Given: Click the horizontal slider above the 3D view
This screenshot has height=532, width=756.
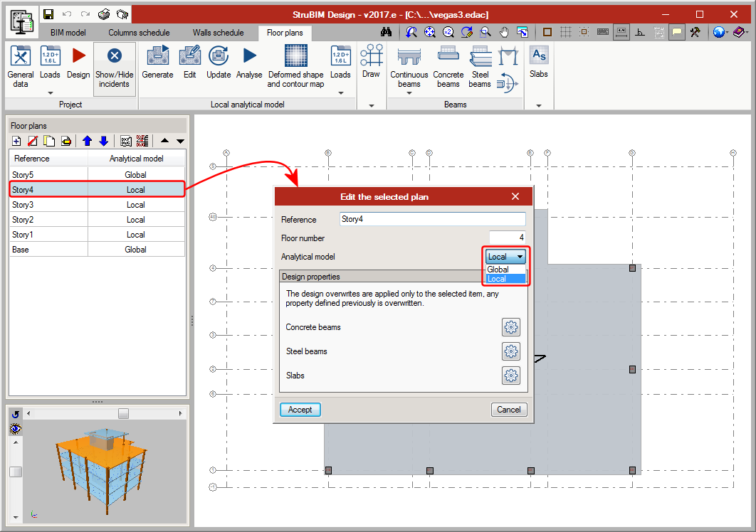Looking at the screenshot, I should pos(123,413).
